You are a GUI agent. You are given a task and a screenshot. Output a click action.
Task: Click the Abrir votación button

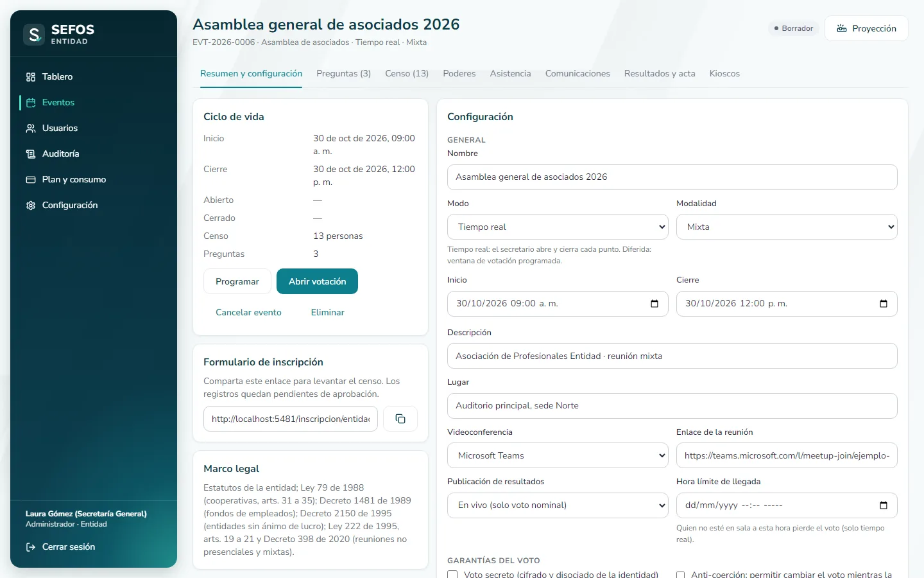(x=317, y=281)
